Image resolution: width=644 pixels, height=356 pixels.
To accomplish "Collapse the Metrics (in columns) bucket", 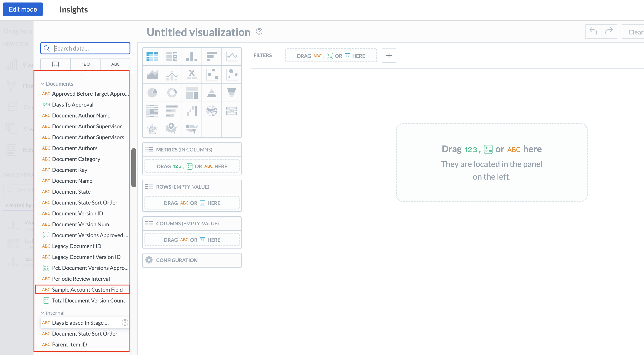I will click(x=192, y=149).
